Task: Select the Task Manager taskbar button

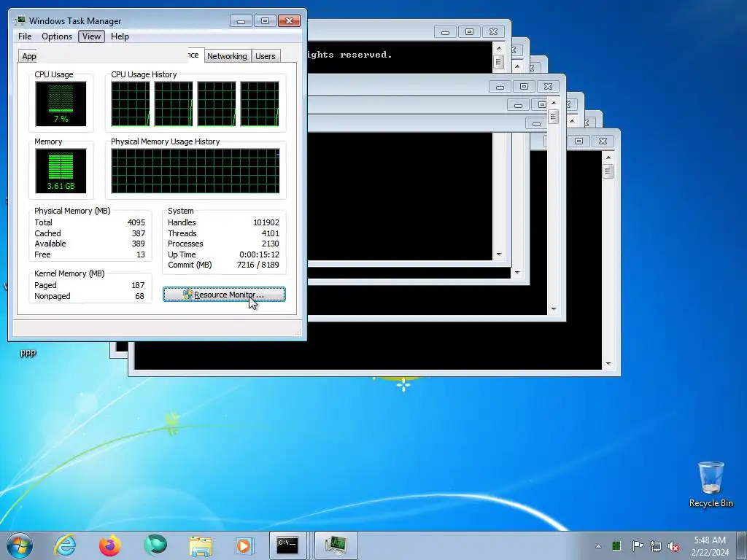Action: 336,545
